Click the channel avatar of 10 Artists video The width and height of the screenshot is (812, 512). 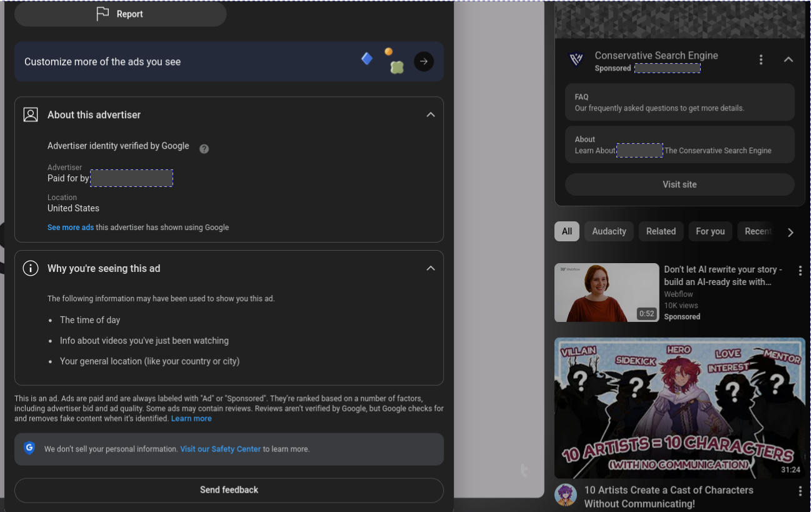566,495
